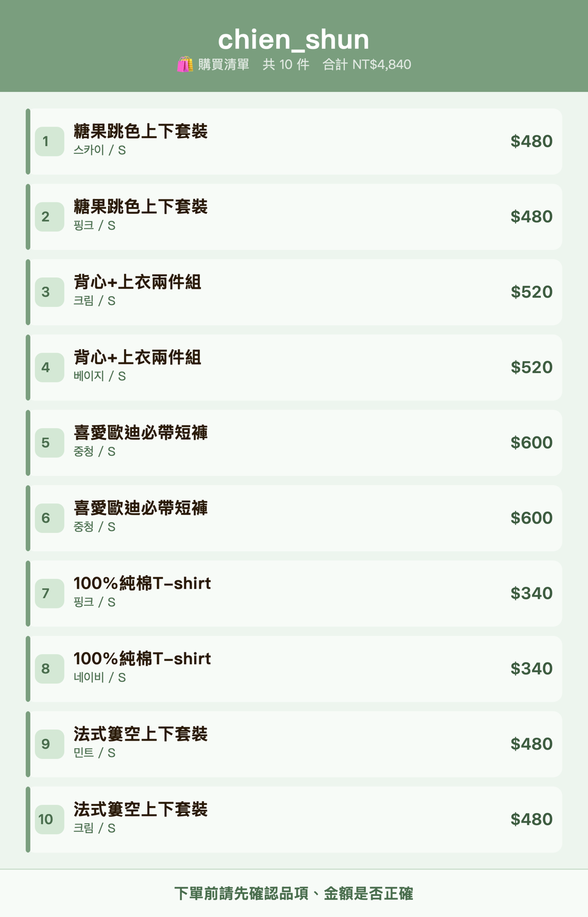The width and height of the screenshot is (588, 917).
Task: Open the chien_shun username heading
Action: [x=293, y=40]
